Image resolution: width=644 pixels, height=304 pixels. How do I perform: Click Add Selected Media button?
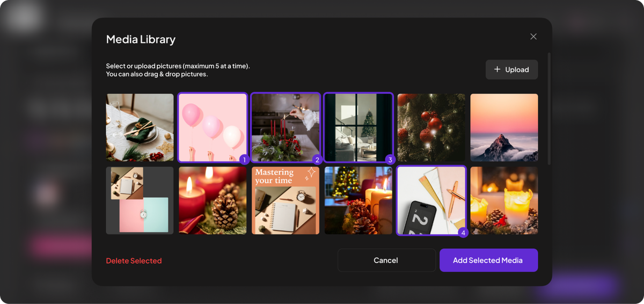tap(488, 260)
